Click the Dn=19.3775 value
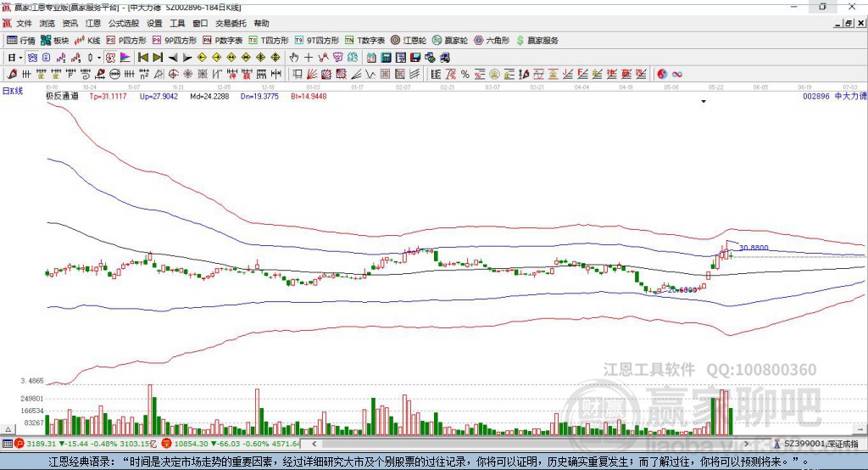868x470 pixels. click(259, 96)
